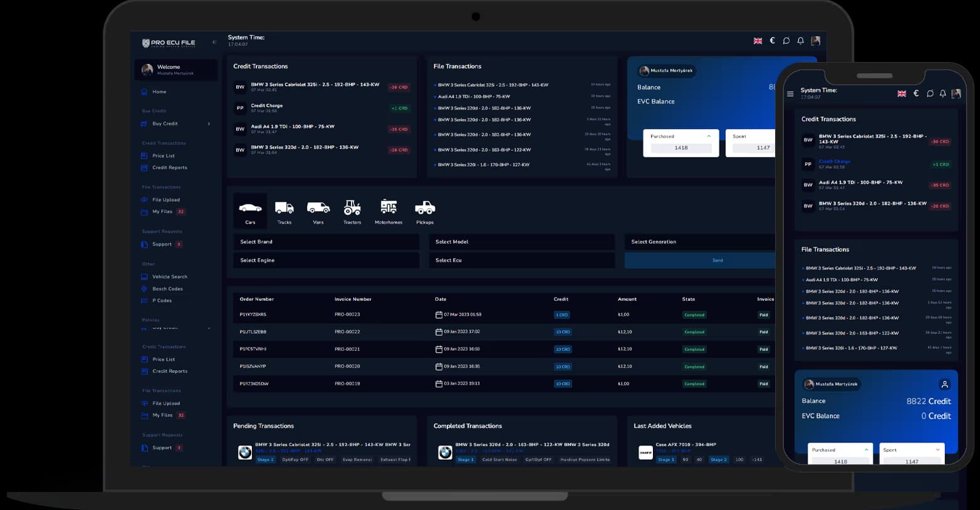Open the Select Brand dropdown
Screen dimensions: 980x510
326,241
